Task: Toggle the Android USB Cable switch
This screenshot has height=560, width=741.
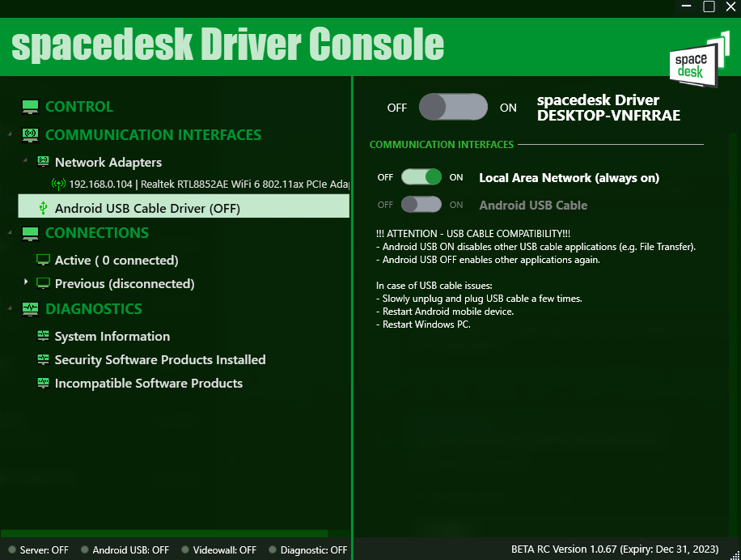Action: tap(421, 205)
